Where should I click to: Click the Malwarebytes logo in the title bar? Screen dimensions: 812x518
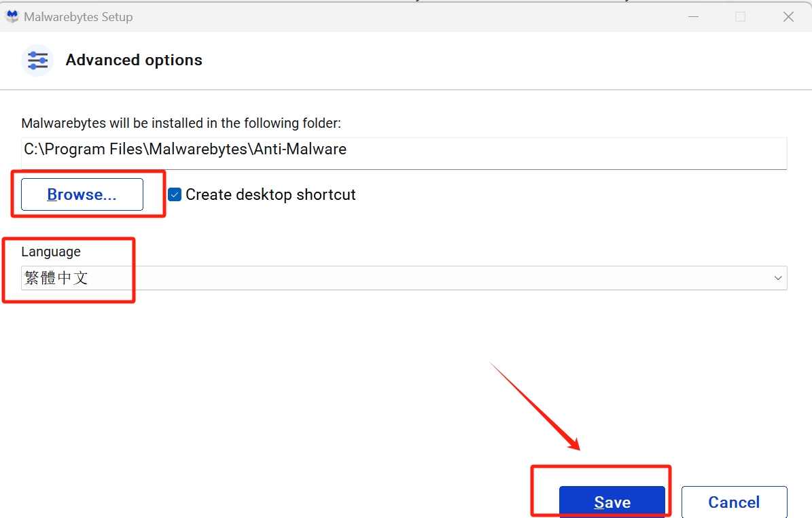click(x=12, y=17)
